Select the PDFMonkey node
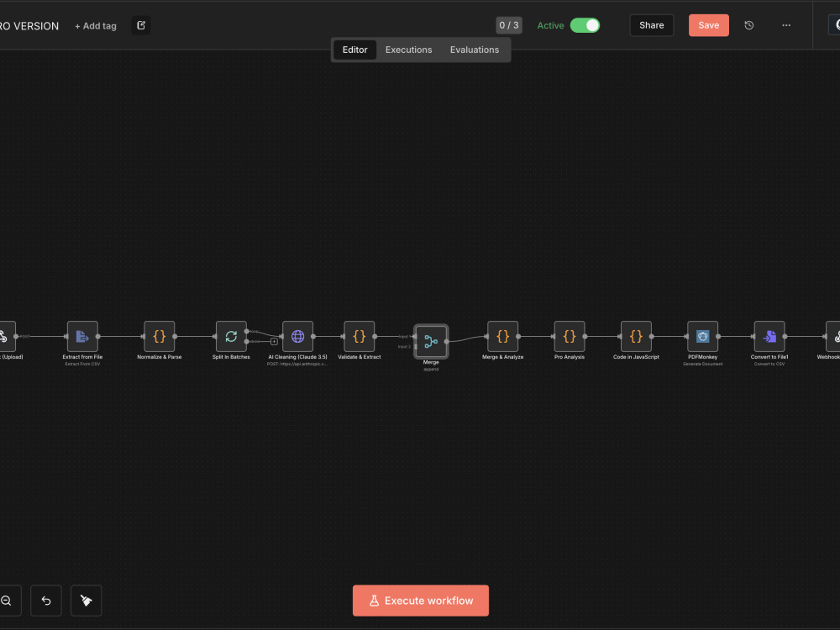Image resolution: width=840 pixels, height=630 pixels. point(702,337)
